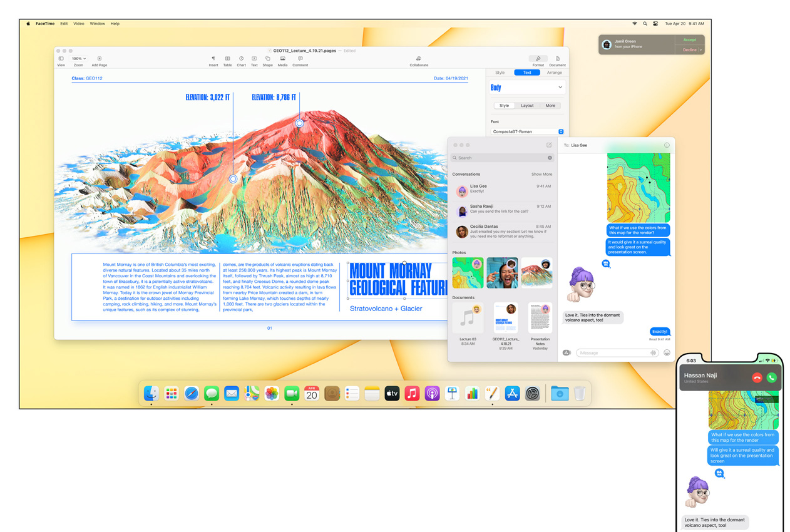The width and height of the screenshot is (790, 532).
Task: Click the iMessage text input field
Action: pyautogui.click(x=612, y=353)
